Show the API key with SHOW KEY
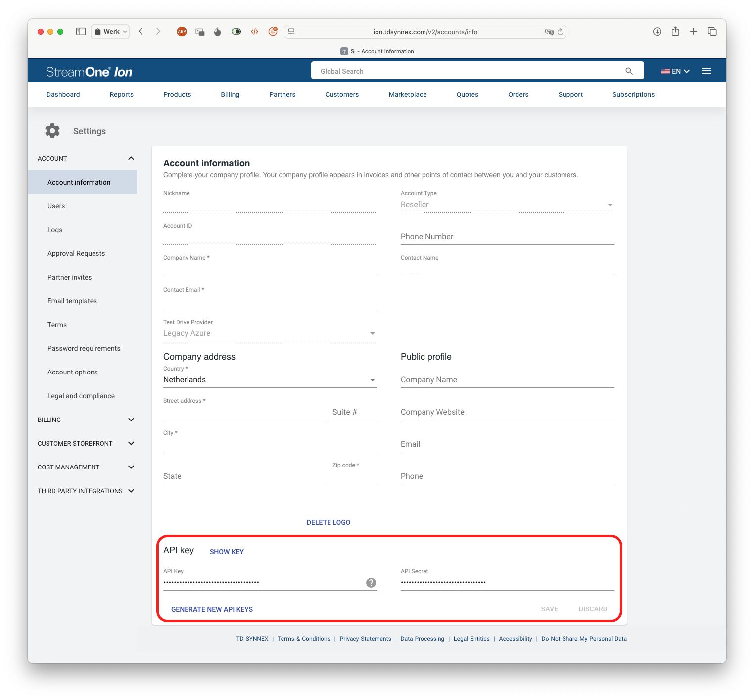 point(226,551)
